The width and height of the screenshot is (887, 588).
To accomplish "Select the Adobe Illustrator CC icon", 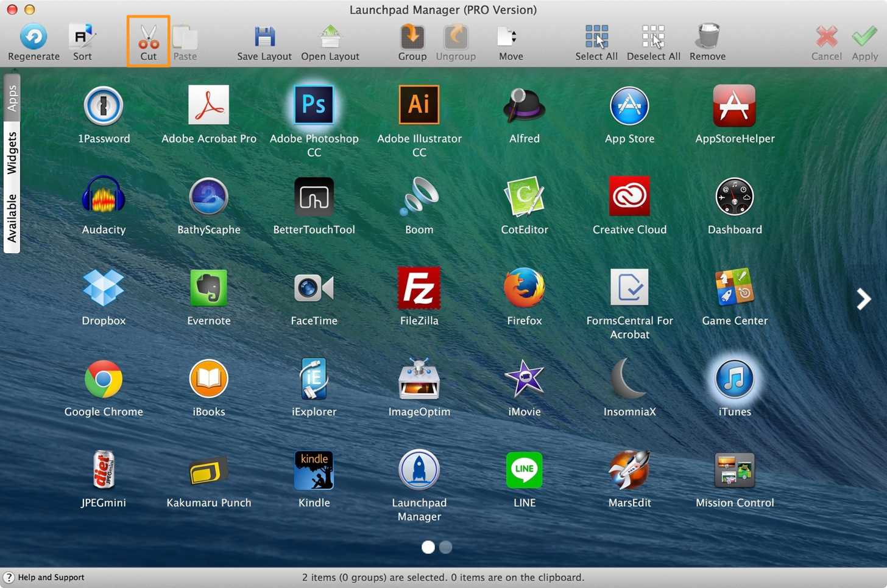I will [x=419, y=105].
